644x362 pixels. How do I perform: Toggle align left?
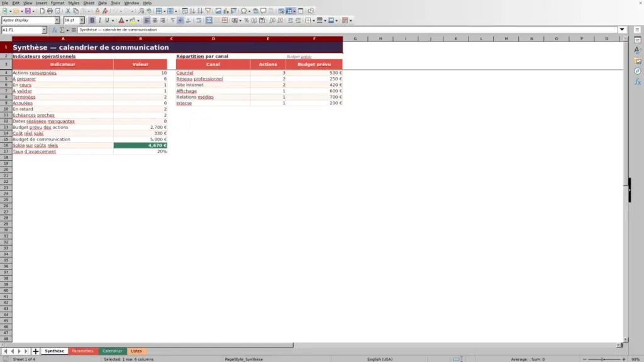pos(147,21)
